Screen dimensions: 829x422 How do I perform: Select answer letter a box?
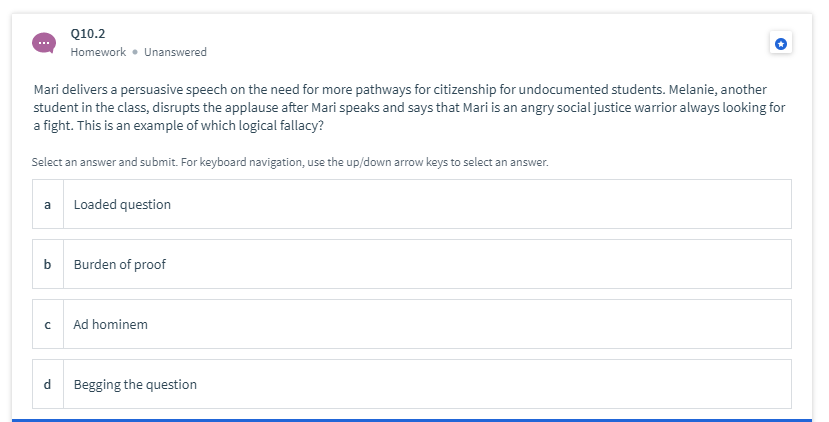(x=48, y=204)
